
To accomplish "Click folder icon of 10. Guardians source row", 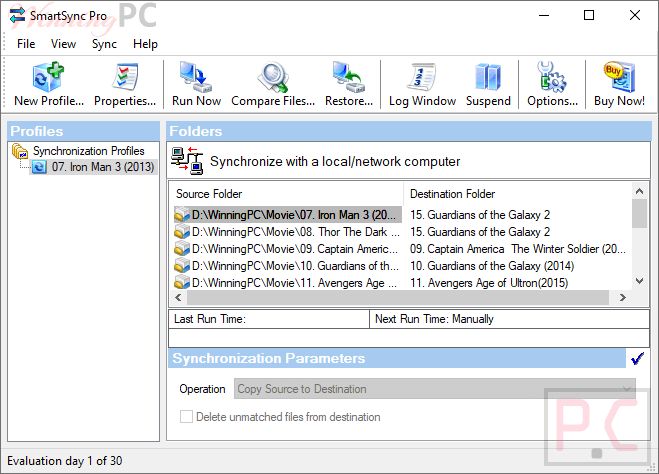I will point(182,266).
